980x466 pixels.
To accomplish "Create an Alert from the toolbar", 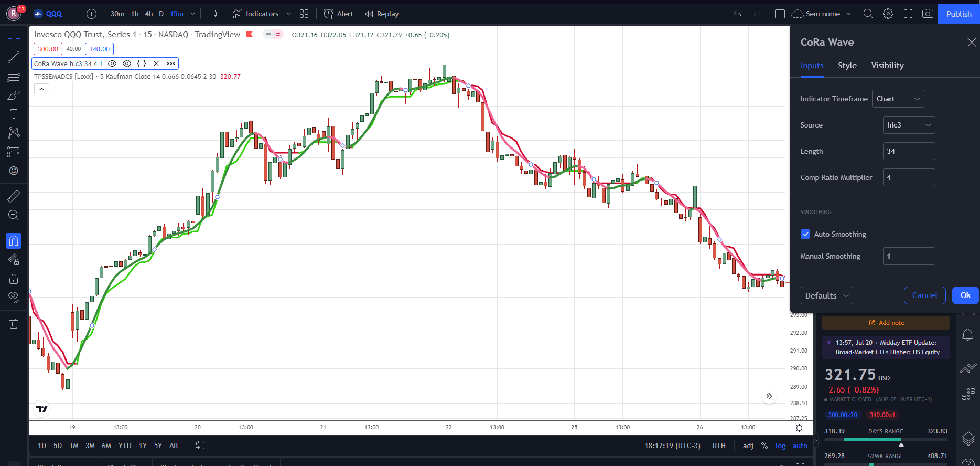I will click(x=338, y=14).
